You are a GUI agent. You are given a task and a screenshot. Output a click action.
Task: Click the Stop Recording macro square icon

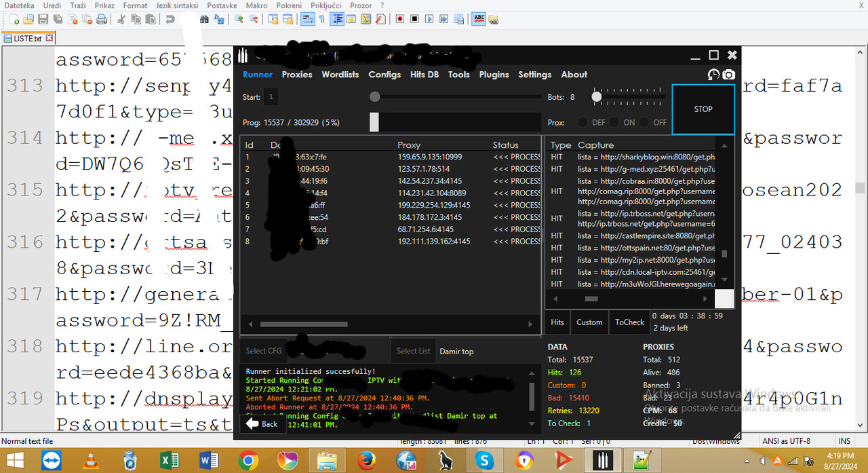tap(414, 19)
